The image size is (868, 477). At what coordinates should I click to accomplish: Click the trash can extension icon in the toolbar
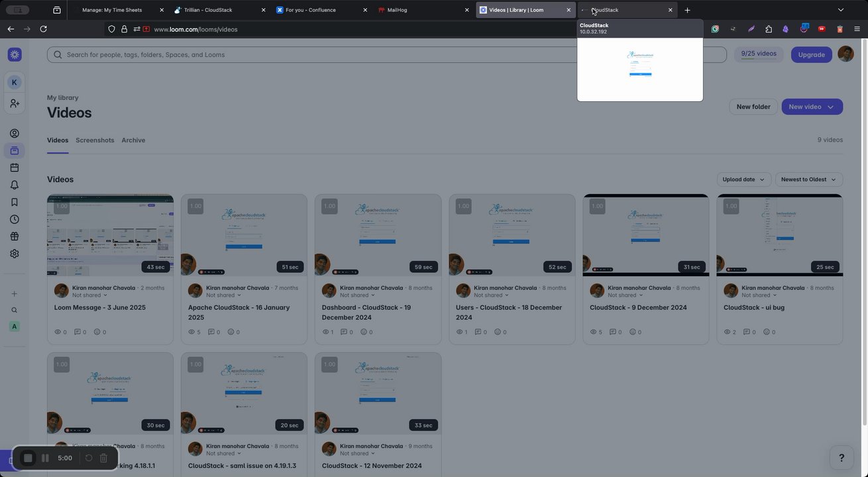(x=840, y=29)
